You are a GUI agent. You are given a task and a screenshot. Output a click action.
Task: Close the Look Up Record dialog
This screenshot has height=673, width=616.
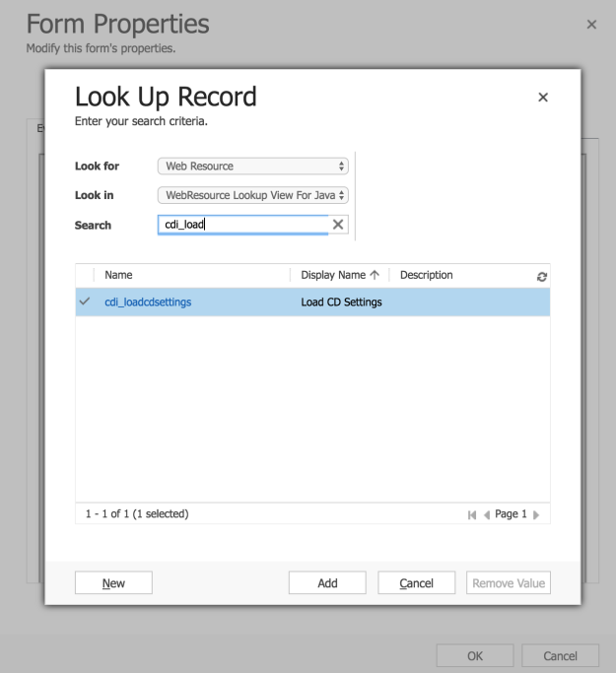(x=542, y=98)
